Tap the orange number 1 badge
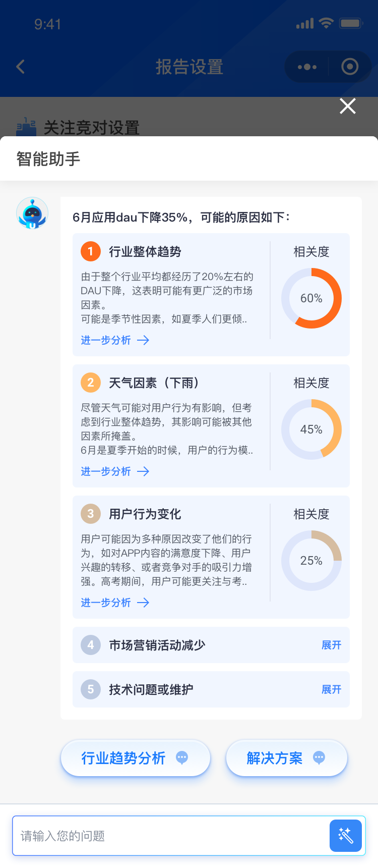 pos(91,251)
